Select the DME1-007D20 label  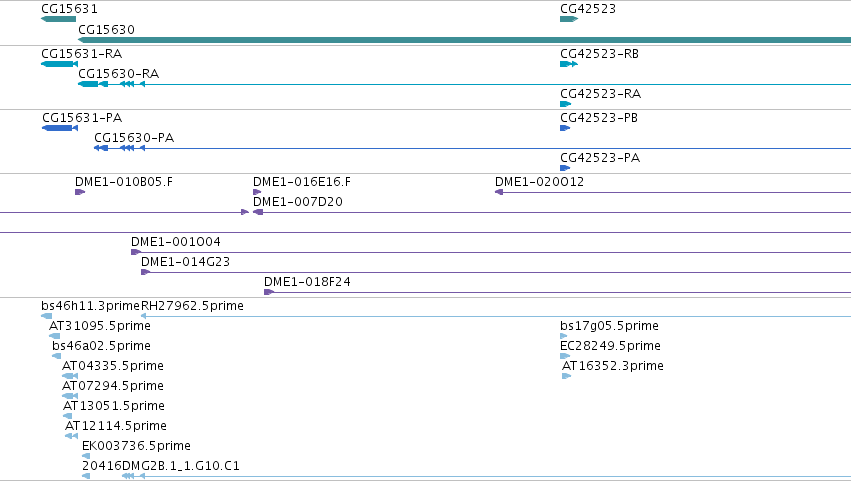[x=298, y=202]
